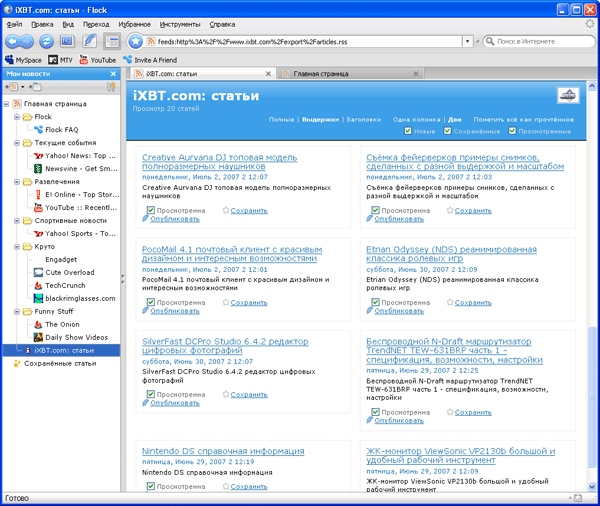Open MTV bookmark
600x506 pixels.
pyautogui.click(x=60, y=60)
